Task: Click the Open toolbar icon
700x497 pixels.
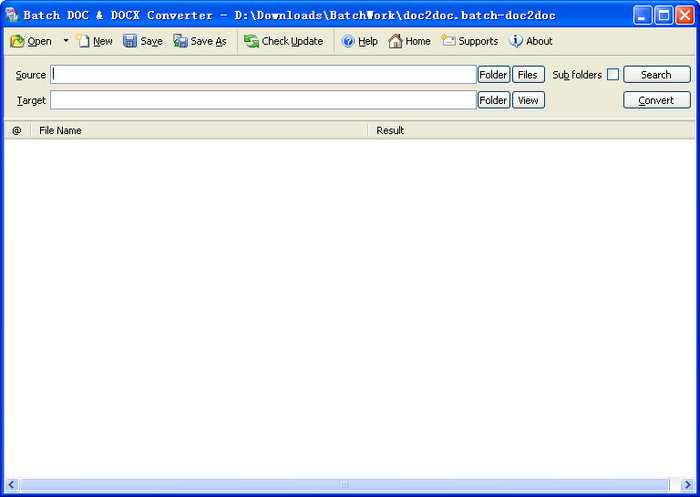Action: (17, 41)
